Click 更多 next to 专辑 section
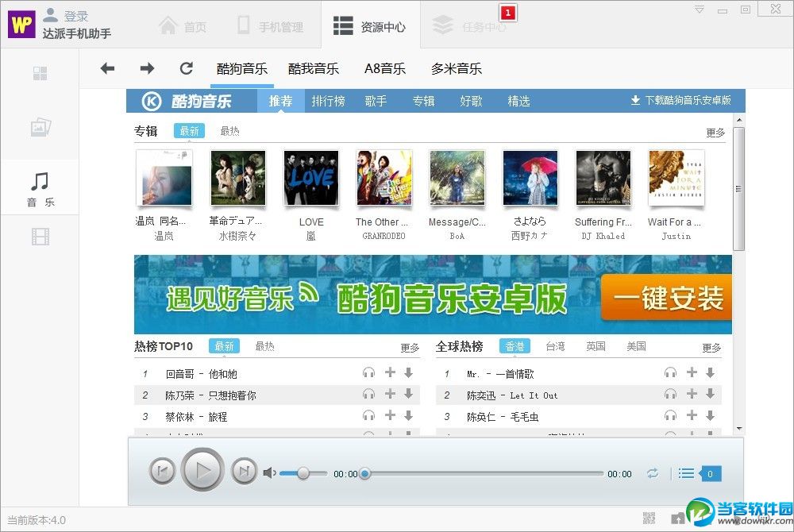 point(715,133)
